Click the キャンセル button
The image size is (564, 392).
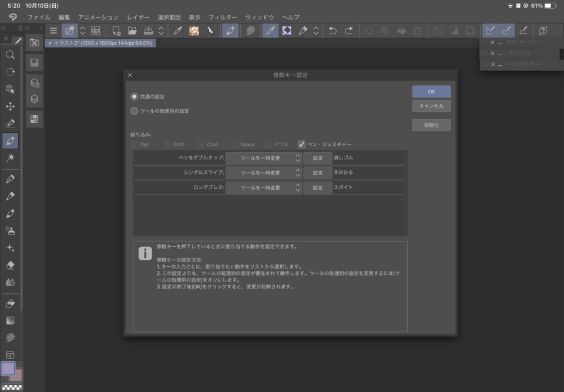(431, 106)
